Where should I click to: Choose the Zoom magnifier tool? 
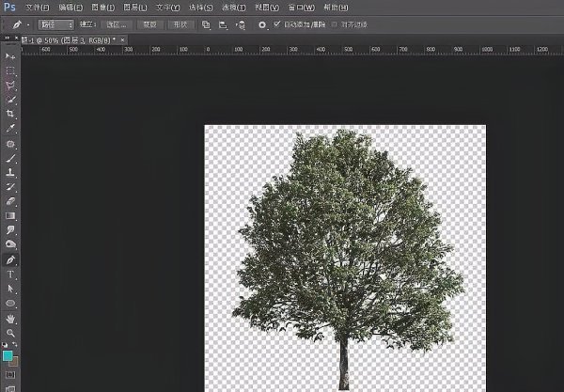pos(10,333)
